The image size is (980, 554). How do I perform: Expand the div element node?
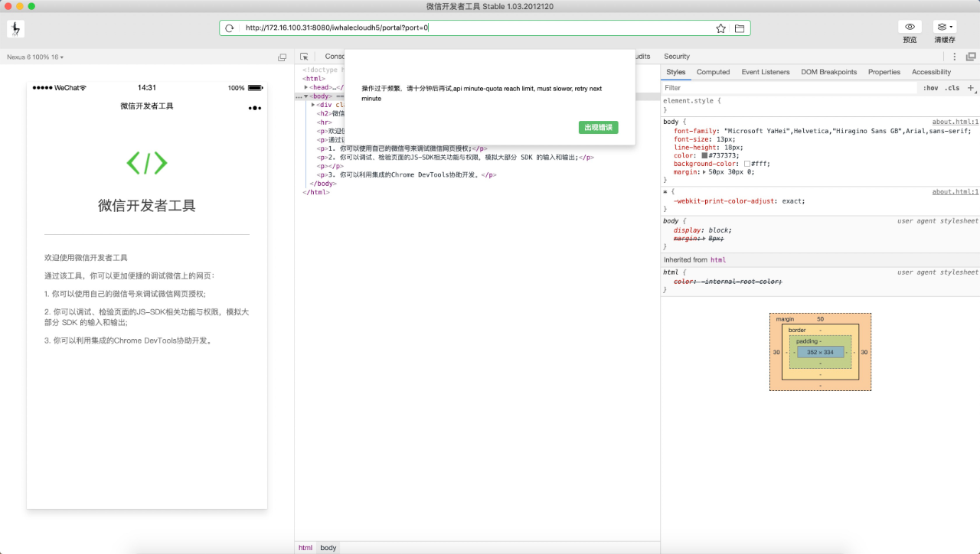coord(313,105)
